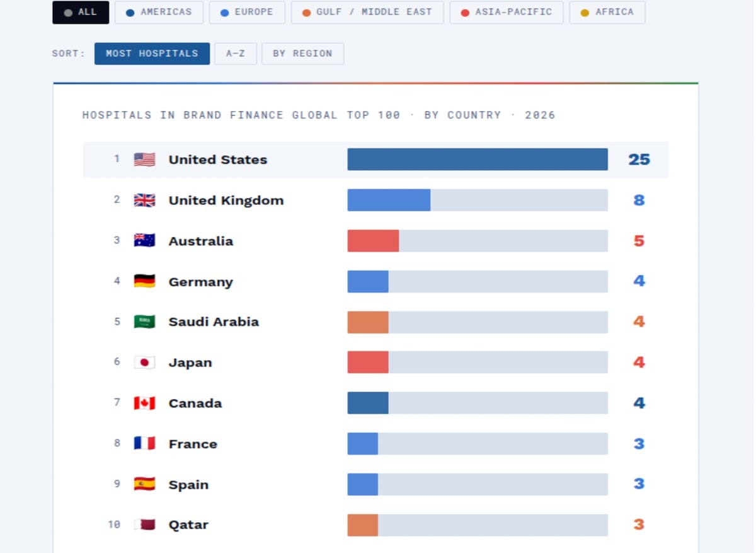Select the Australia flag icon
This screenshot has width=756, height=553.
(144, 240)
